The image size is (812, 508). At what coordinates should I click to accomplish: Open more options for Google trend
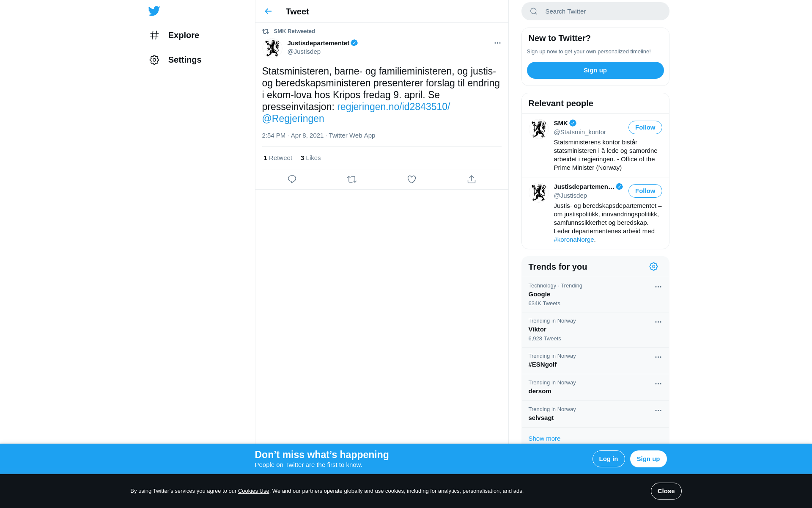pos(658,287)
